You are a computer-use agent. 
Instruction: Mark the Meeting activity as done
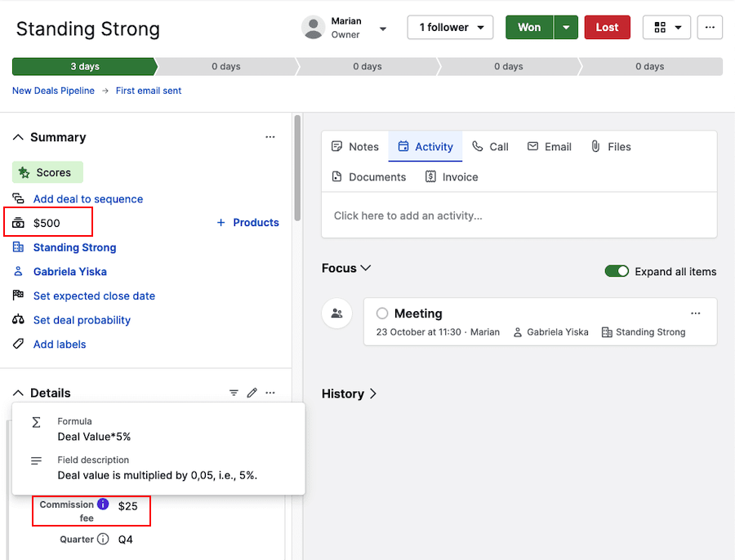(x=382, y=313)
